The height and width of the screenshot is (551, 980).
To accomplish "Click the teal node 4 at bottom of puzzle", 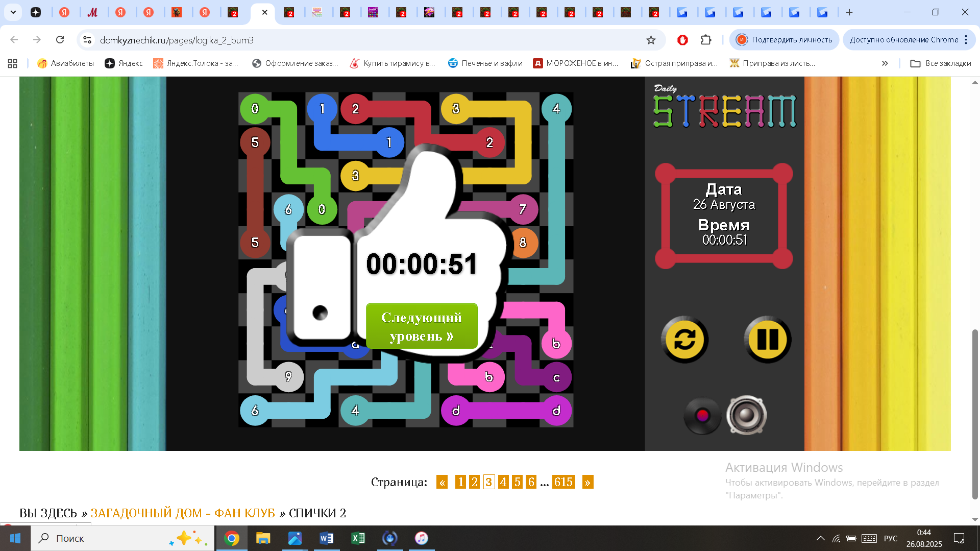I will pos(355,410).
